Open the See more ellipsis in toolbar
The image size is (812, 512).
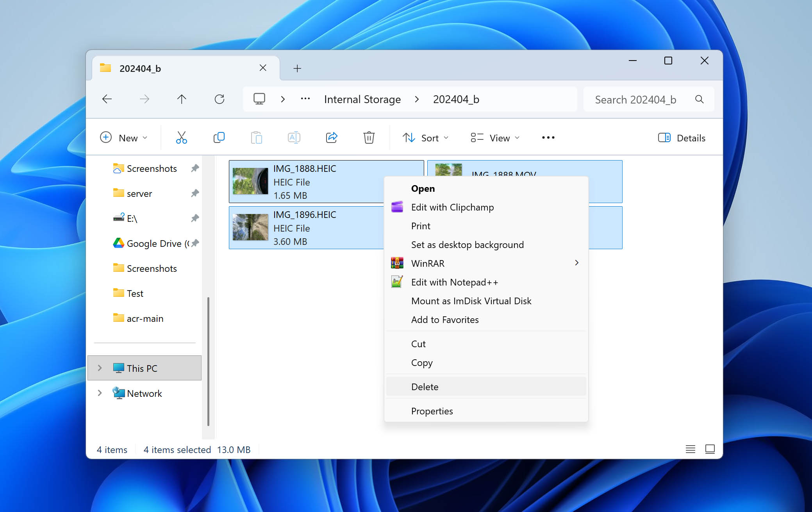(x=548, y=137)
